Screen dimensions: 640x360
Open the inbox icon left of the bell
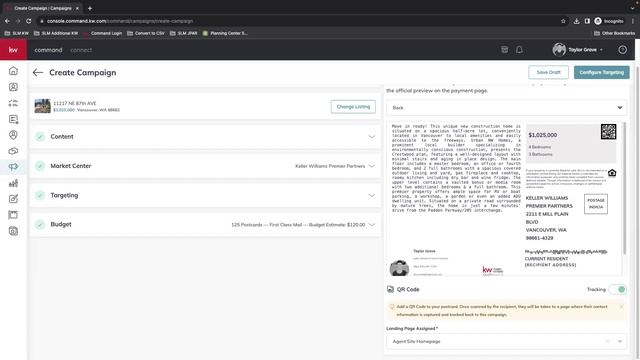[x=504, y=50]
